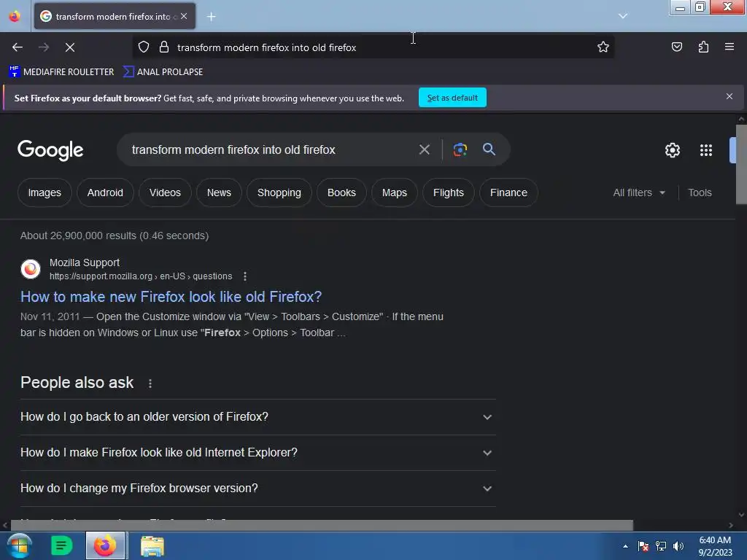The width and height of the screenshot is (747, 560).
Task: Open taskbar clock showing 6:40 AM
Action: 715,546
